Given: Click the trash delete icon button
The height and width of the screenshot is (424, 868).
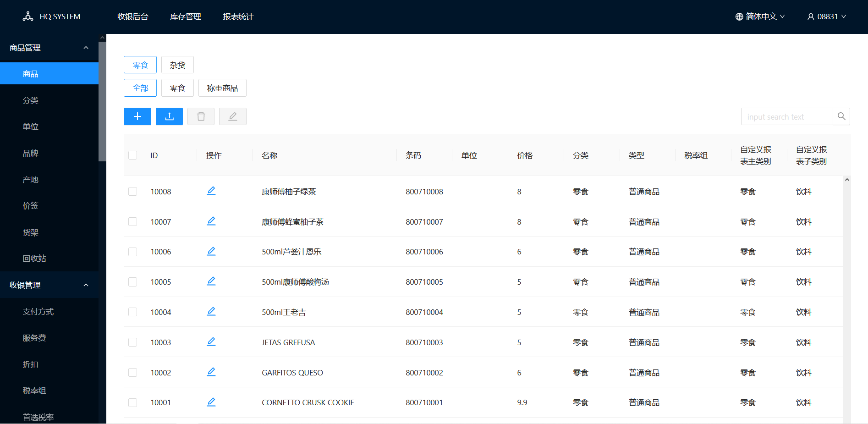Looking at the screenshot, I should [201, 116].
